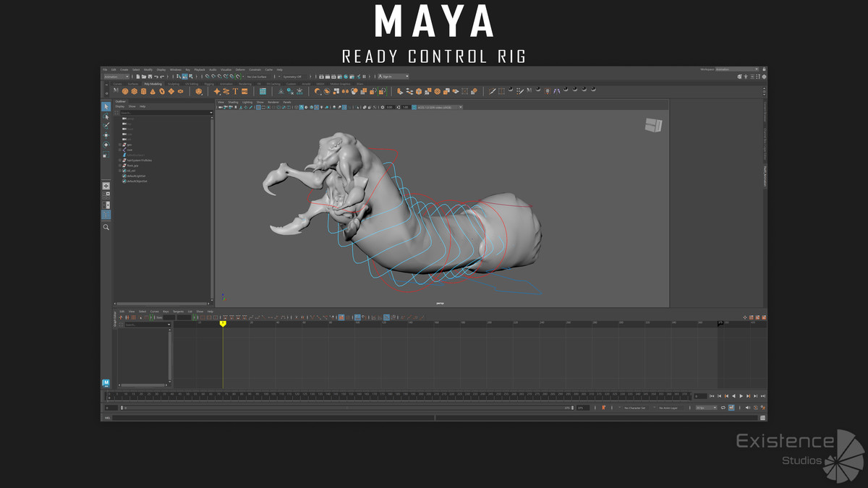The image size is (868, 488).
Task: Open the viewport Shading menu
Action: [233, 102]
